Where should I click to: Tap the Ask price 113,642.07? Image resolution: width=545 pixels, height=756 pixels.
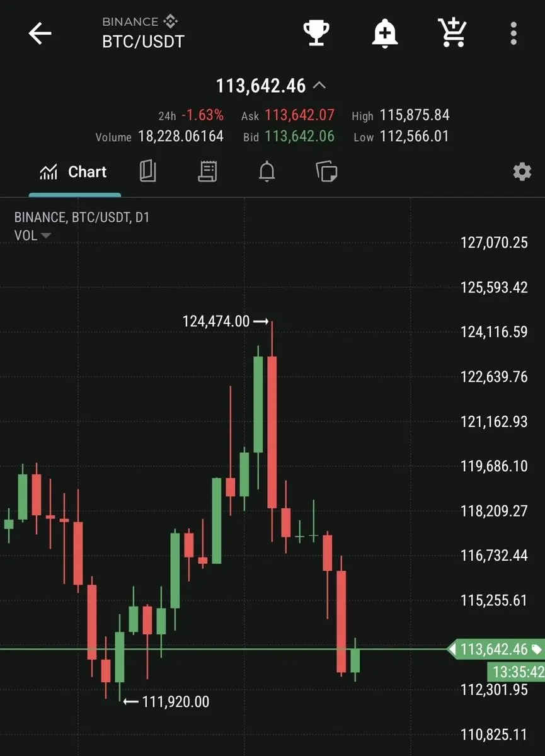[299, 115]
